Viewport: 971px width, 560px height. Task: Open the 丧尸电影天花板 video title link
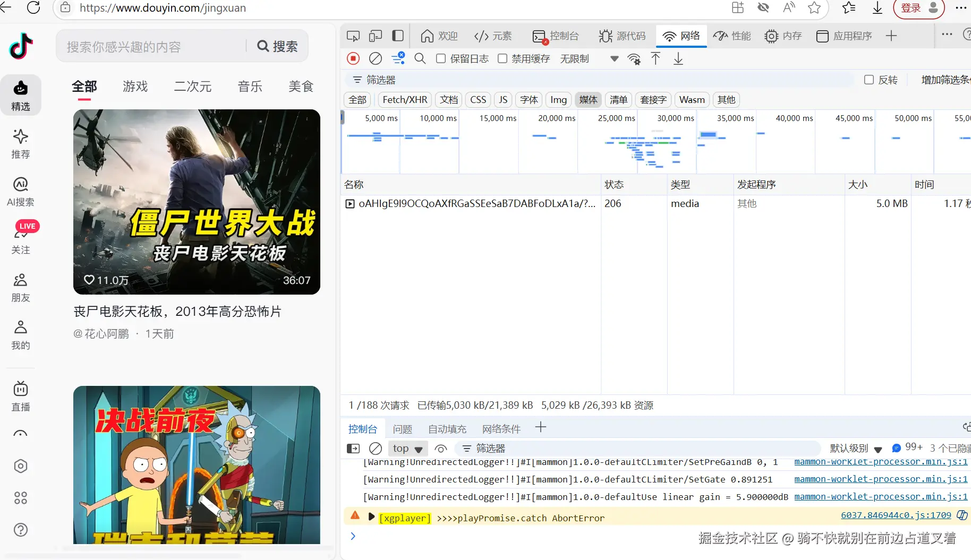pyautogui.click(x=177, y=311)
